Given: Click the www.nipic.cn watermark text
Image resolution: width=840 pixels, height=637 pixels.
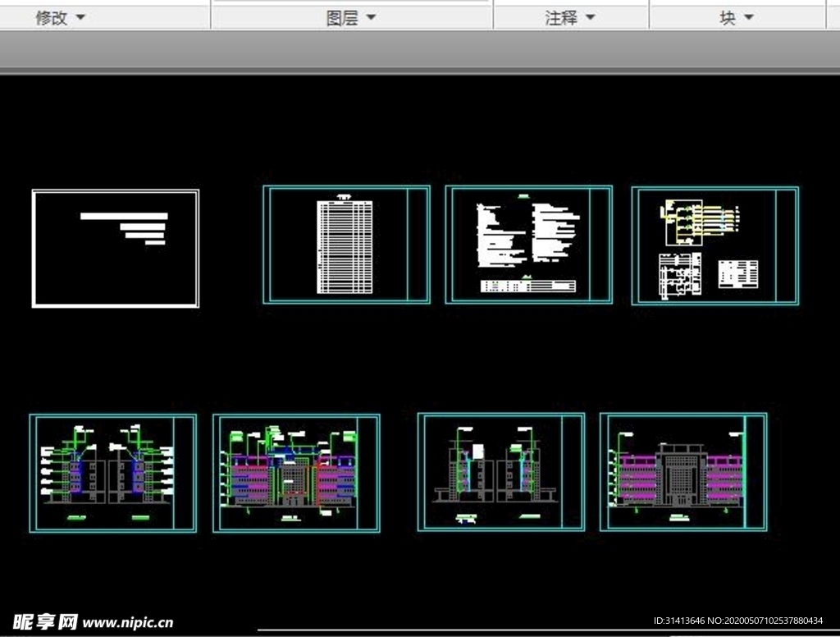Looking at the screenshot, I should pos(129,622).
